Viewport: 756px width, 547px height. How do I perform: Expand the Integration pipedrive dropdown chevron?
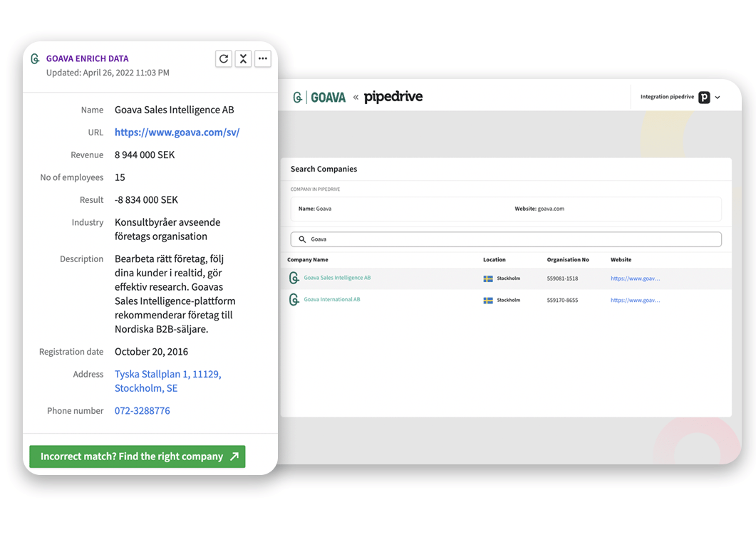tap(718, 98)
